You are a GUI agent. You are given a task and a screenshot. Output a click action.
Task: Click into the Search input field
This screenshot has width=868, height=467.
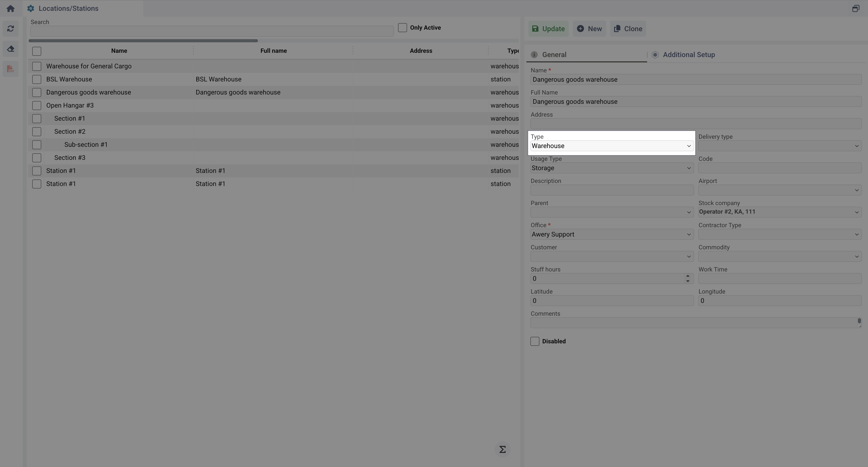pyautogui.click(x=212, y=31)
